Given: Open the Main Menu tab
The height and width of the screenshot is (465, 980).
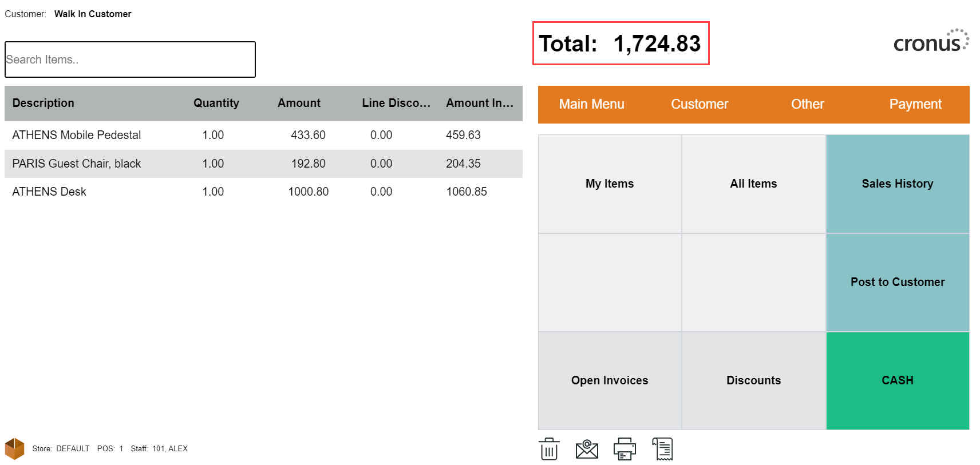Looking at the screenshot, I should (x=591, y=104).
